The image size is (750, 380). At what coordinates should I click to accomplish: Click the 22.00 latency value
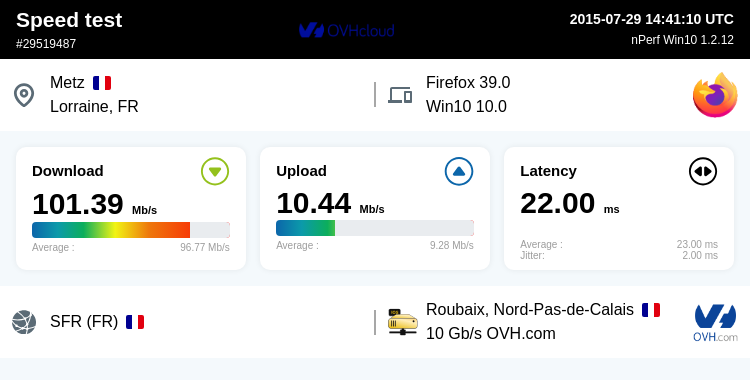click(558, 203)
